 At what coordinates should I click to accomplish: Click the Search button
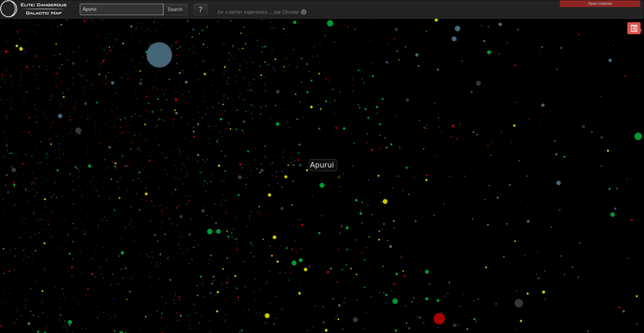coord(175,9)
